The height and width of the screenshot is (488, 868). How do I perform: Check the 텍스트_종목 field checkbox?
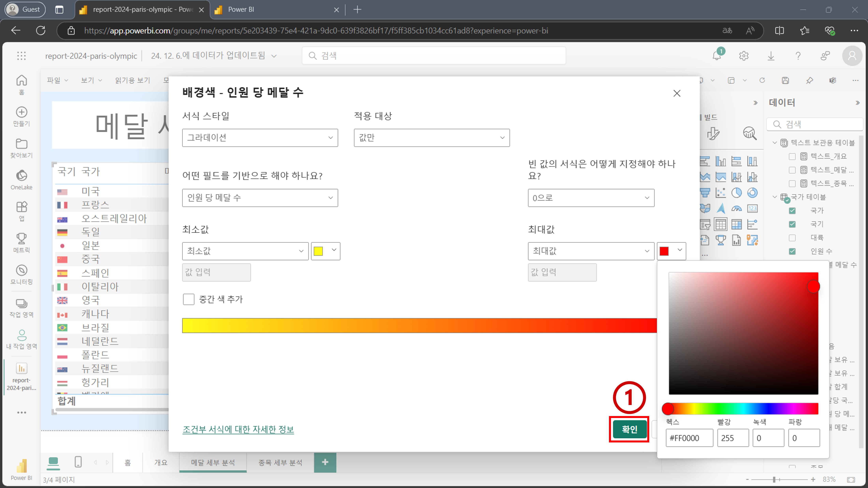click(x=792, y=184)
